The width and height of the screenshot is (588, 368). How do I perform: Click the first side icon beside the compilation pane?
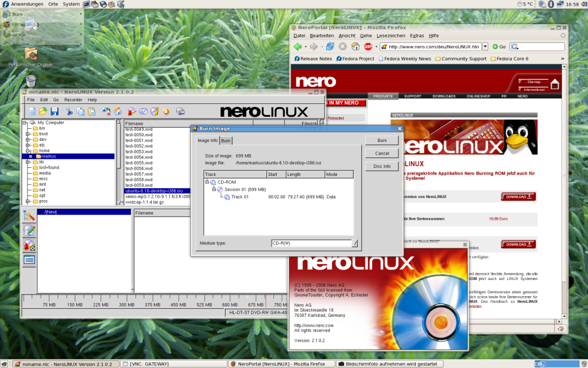click(29, 216)
